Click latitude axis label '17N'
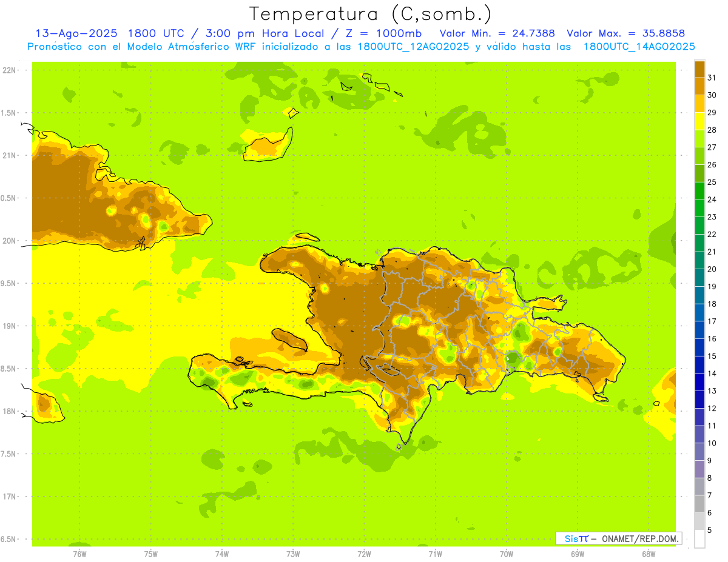 [x=9, y=497]
